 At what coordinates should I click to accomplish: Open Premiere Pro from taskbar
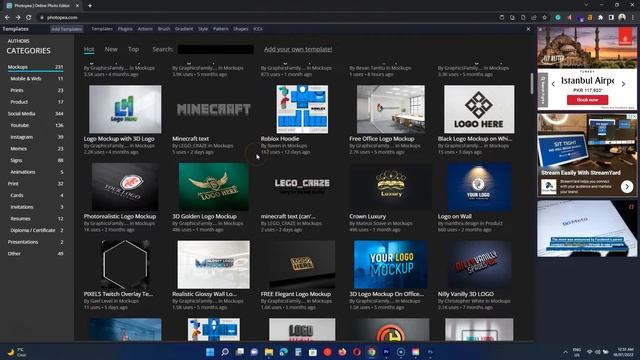[x=386, y=352]
